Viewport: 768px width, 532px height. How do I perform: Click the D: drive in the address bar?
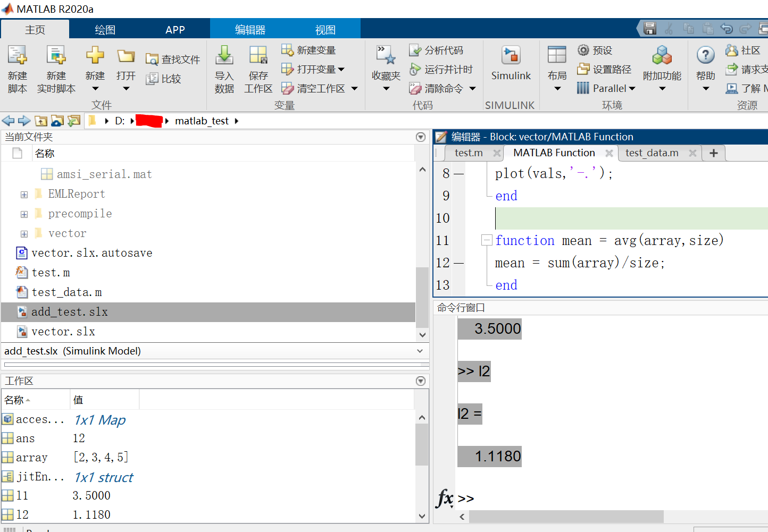tap(120, 121)
